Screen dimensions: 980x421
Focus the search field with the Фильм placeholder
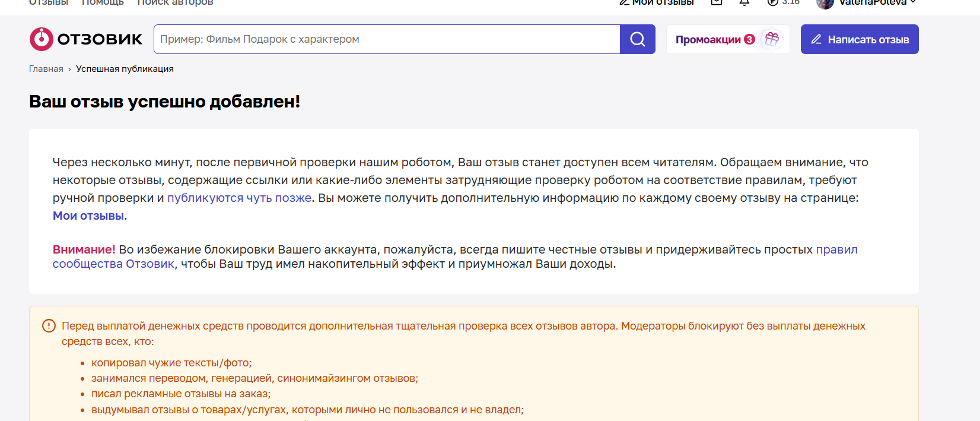pos(387,39)
